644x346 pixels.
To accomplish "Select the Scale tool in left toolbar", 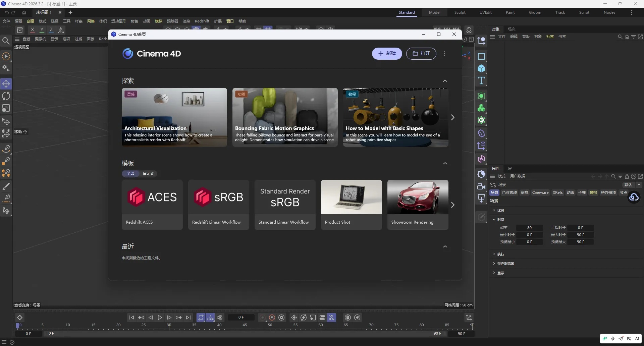I will click(x=6, y=108).
